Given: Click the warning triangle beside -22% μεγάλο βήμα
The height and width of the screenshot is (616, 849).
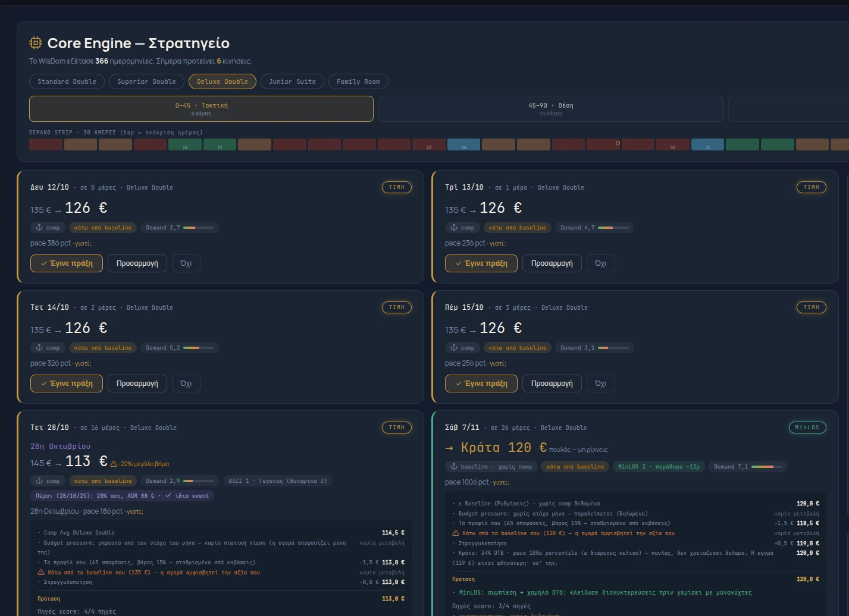Looking at the screenshot, I should click(x=114, y=464).
